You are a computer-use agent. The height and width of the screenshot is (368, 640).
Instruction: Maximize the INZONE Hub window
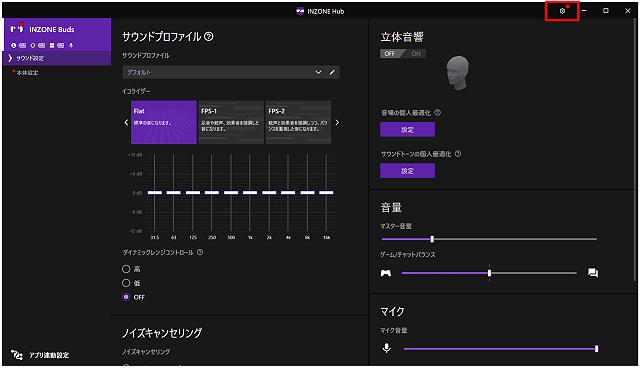pos(606,11)
